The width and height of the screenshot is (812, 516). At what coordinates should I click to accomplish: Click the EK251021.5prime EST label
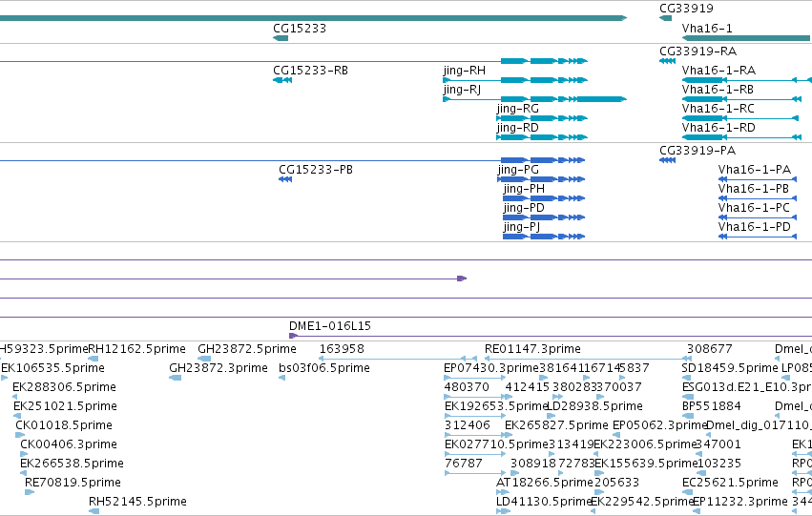pyautogui.click(x=65, y=406)
